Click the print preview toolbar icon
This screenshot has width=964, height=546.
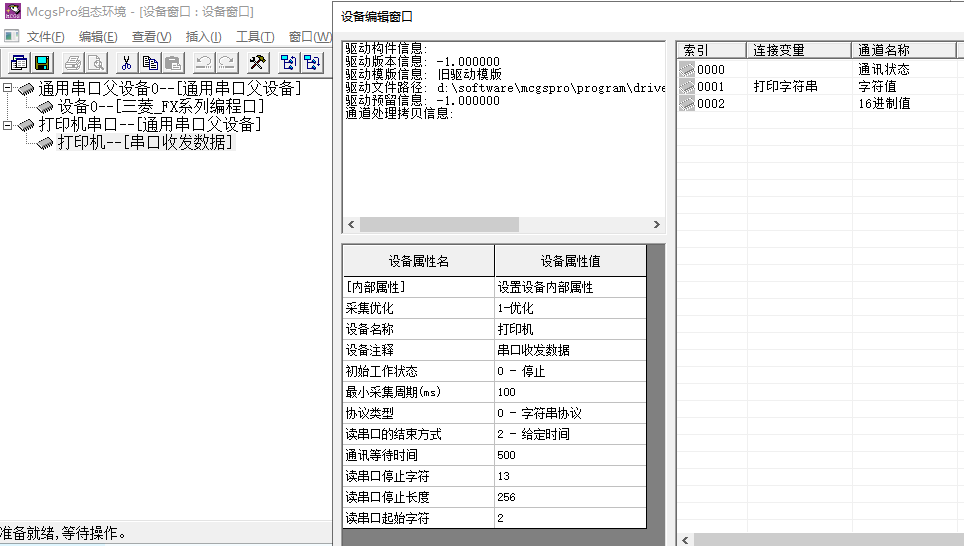click(x=96, y=63)
